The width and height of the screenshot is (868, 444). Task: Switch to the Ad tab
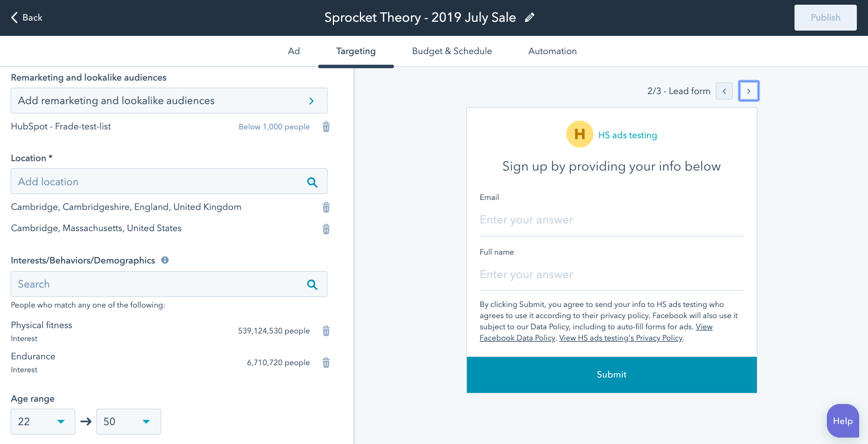[294, 51]
